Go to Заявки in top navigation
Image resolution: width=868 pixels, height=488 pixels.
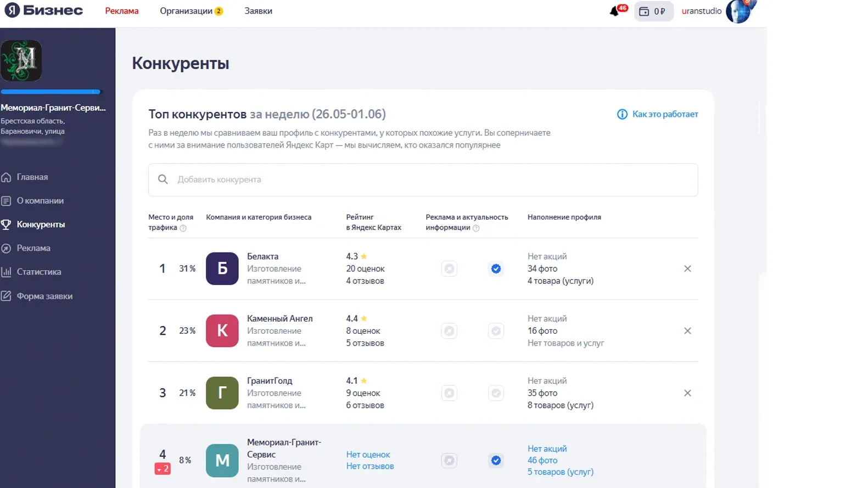(258, 11)
